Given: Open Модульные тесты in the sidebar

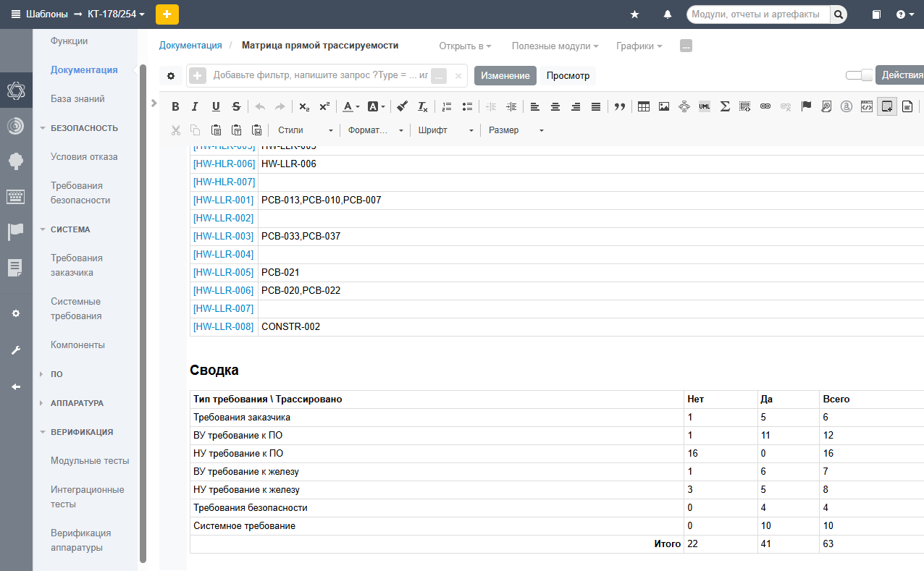Looking at the screenshot, I should click(90, 461).
